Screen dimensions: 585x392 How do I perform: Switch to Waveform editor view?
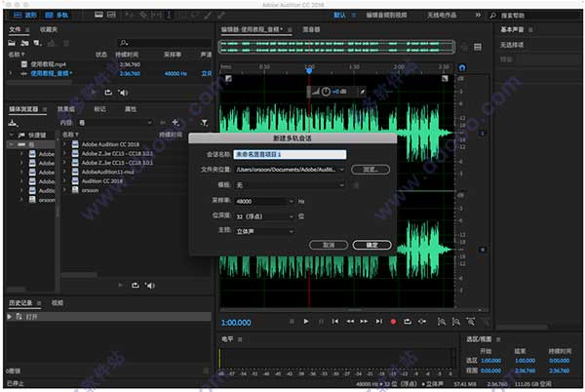click(x=25, y=15)
